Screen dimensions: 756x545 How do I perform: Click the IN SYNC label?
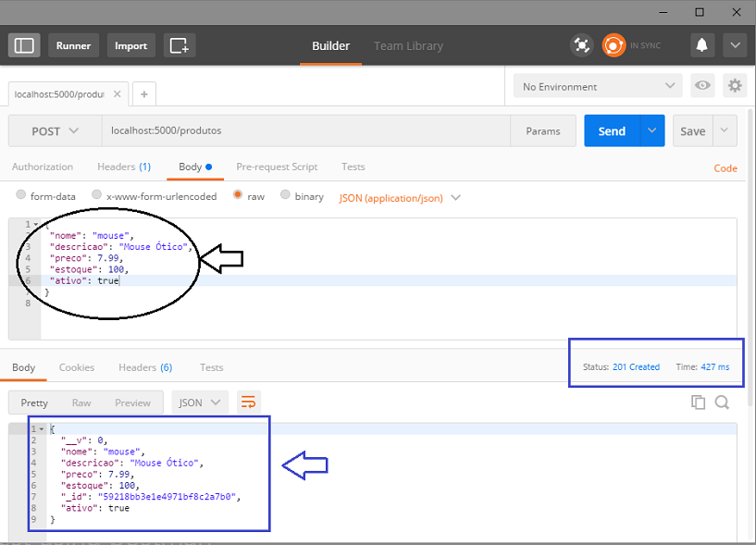[x=645, y=46]
